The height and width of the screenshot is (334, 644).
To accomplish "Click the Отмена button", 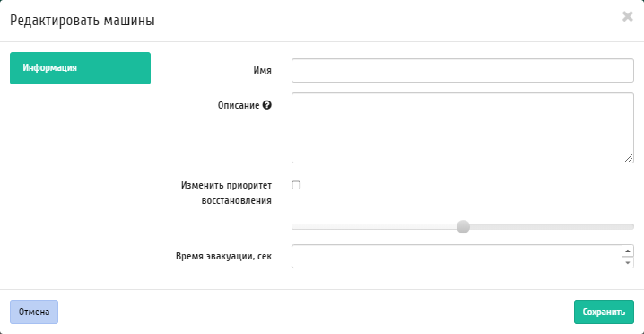I will point(34,312).
